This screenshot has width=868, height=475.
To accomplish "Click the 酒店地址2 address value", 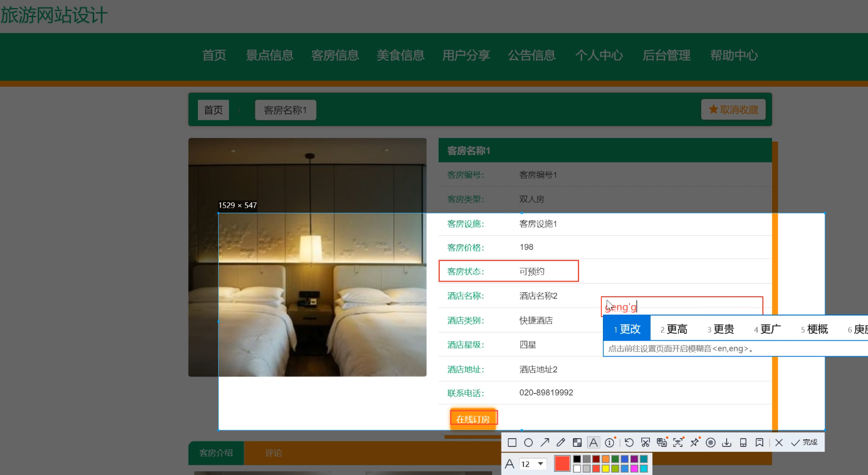I will [538, 369].
